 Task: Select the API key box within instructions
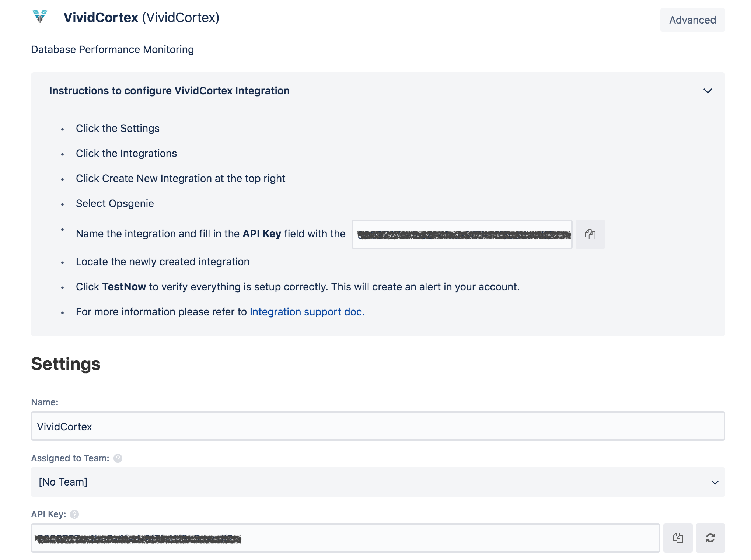point(462,234)
